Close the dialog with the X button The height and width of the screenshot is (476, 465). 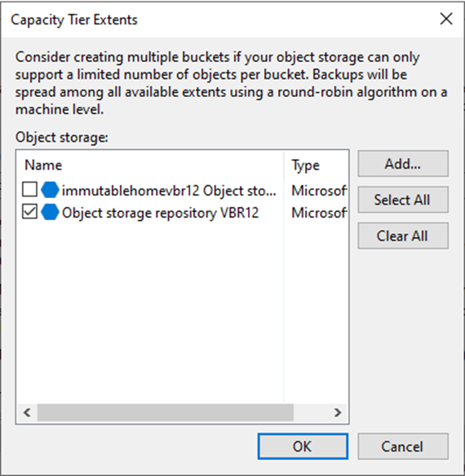point(446,19)
